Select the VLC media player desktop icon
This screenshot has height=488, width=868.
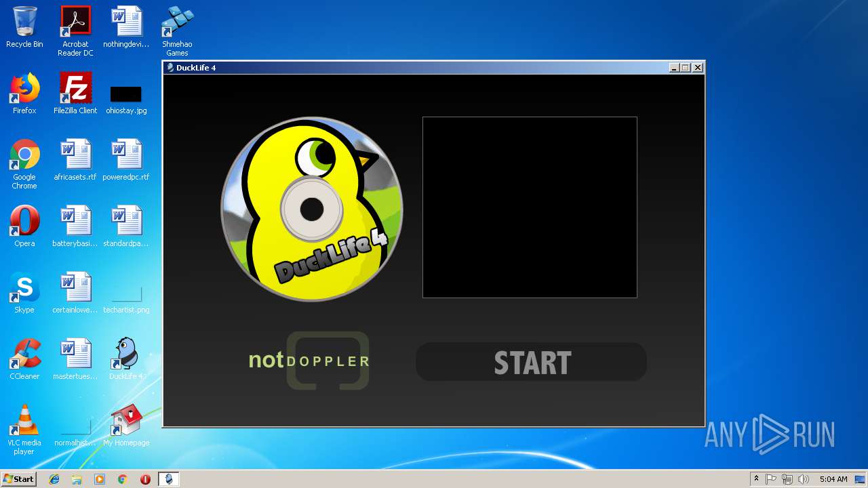point(24,430)
